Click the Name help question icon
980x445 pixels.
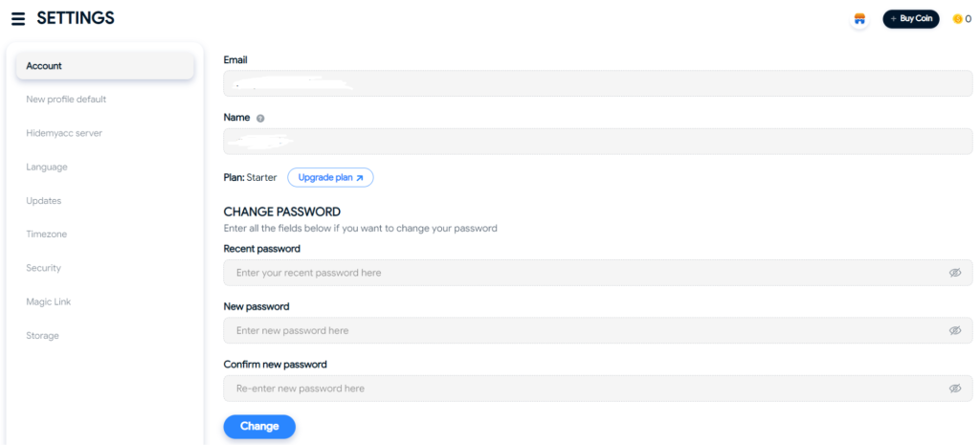260,118
